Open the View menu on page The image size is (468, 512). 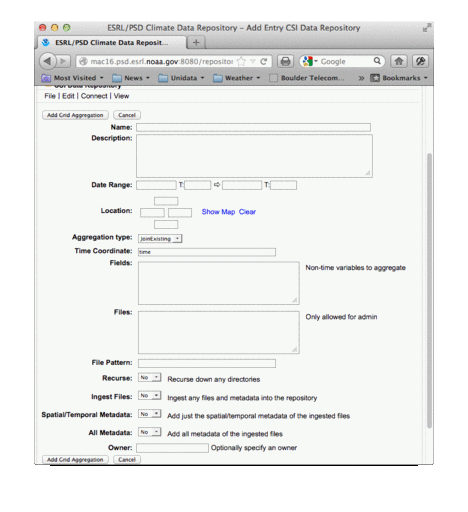121,96
